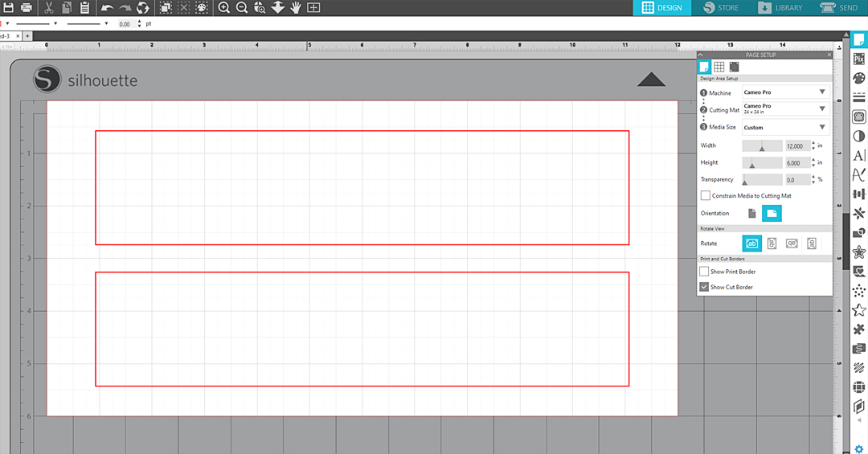Activate the zoom-to-selection tool
The width and height of the screenshot is (868, 454).
tap(260, 8)
